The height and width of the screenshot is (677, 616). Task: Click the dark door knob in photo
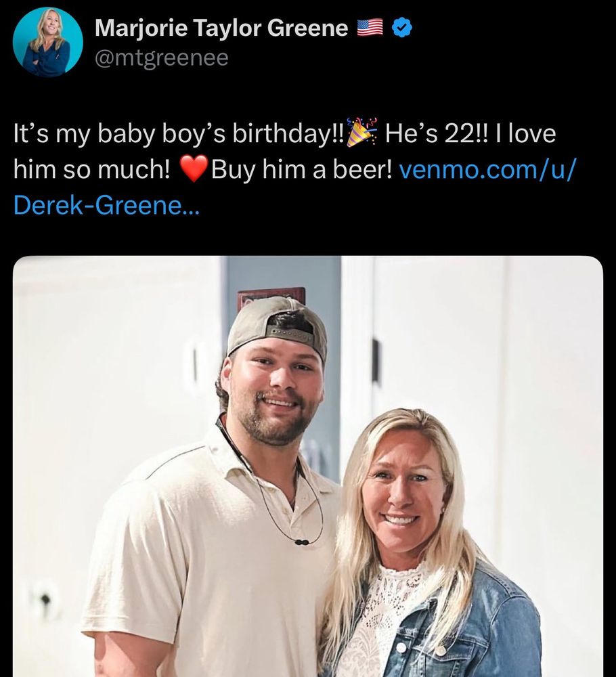click(45, 600)
